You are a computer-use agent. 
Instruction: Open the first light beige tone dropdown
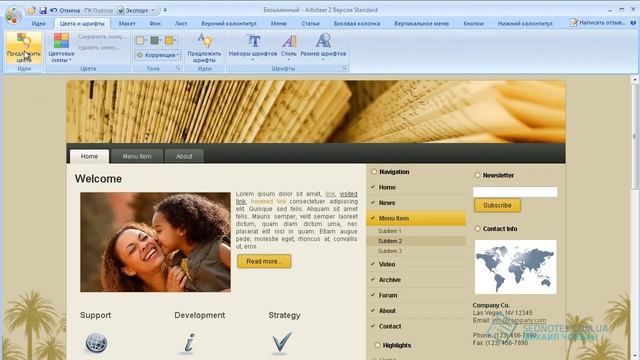click(x=142, y=40)
